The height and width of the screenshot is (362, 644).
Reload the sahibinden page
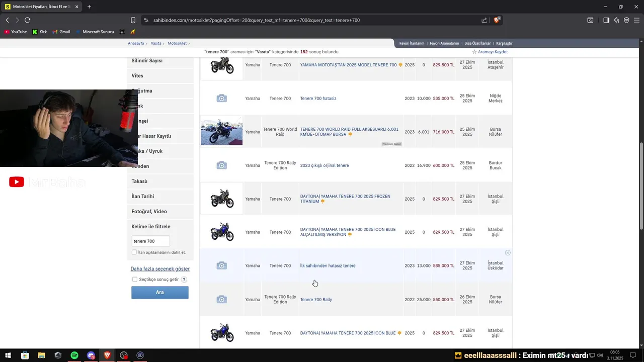[x=27, y=20]
